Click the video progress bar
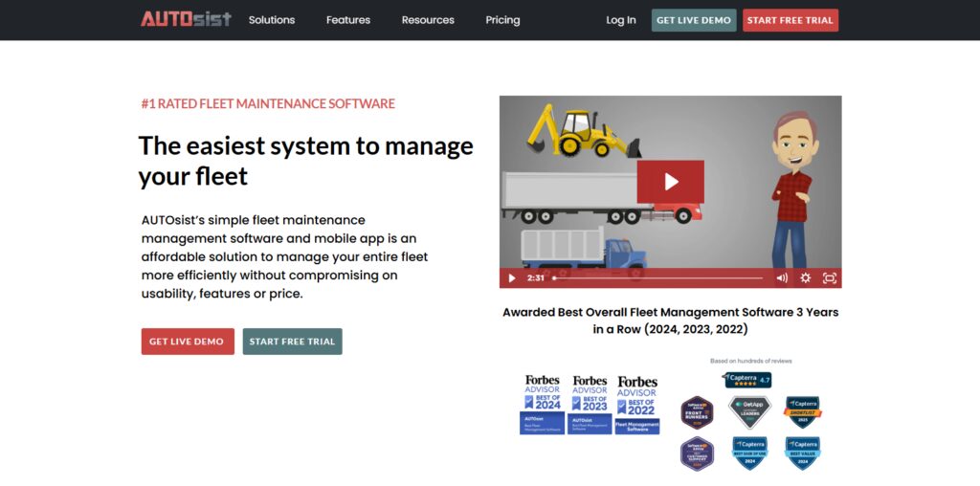 (x=657, y=278)
